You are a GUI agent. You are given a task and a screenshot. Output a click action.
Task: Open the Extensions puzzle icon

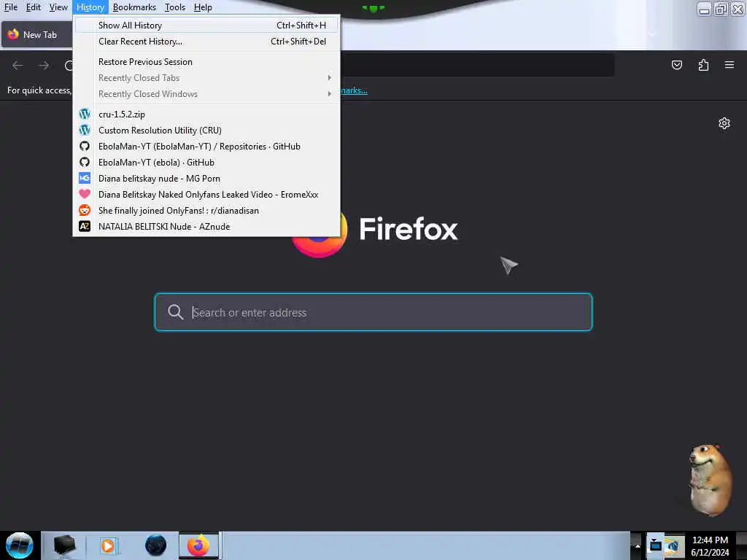(703, 65)
